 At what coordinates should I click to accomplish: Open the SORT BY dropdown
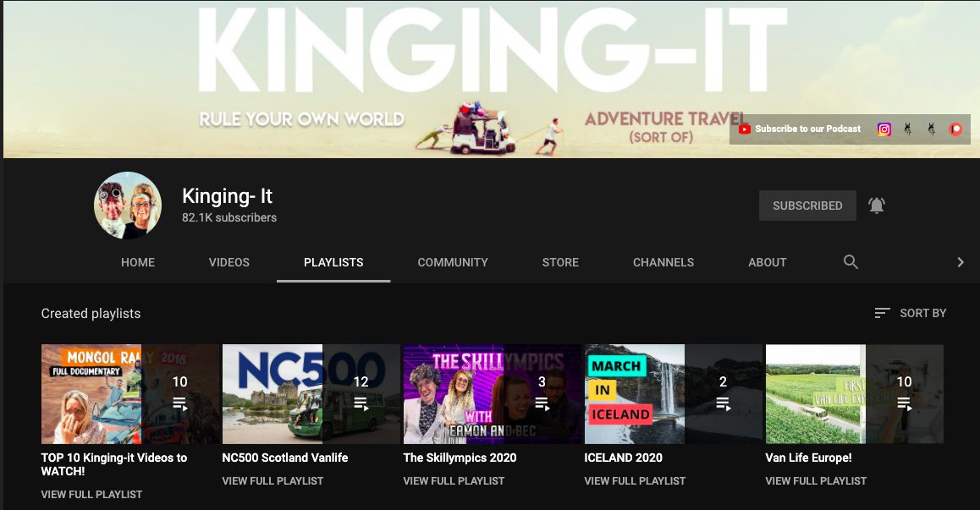(911, 313)
